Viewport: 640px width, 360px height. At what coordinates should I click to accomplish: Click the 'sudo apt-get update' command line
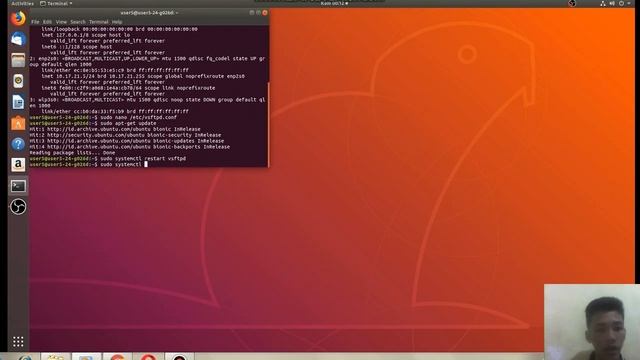coord(93,123)
